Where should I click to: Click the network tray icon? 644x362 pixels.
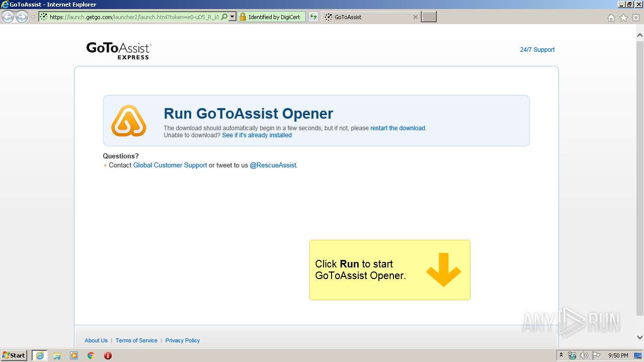572,355
